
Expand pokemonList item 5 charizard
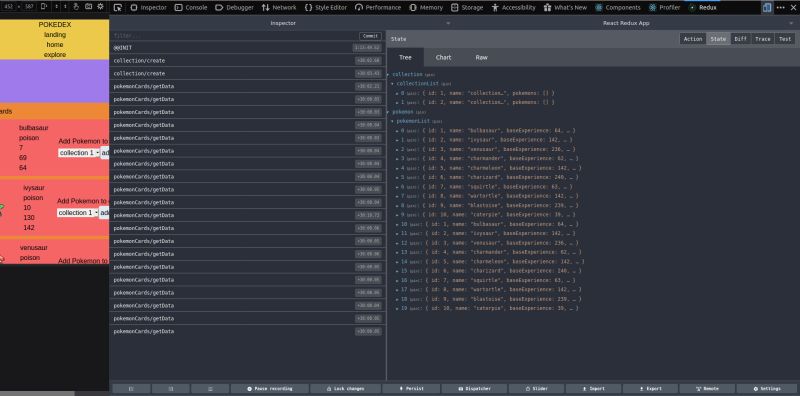coord(397,178)
